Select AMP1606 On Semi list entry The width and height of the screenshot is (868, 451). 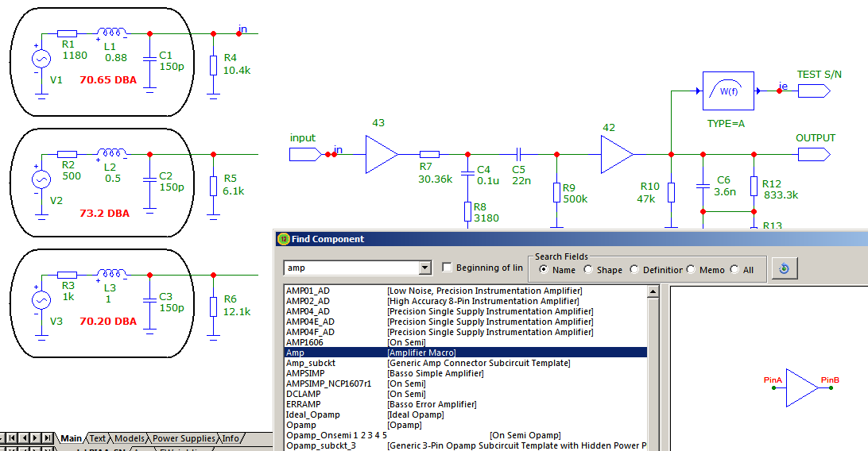465,342
